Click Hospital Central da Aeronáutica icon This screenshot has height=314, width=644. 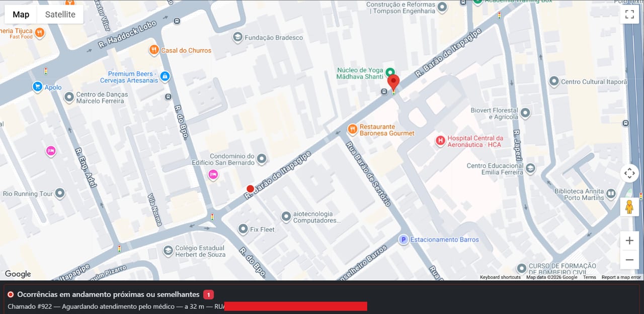click(x=440, y=141)
